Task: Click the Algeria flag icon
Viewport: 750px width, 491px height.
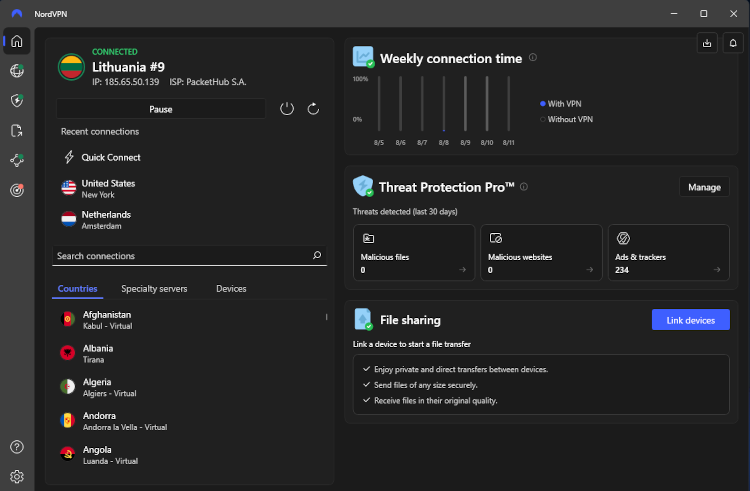Action: 67,386
